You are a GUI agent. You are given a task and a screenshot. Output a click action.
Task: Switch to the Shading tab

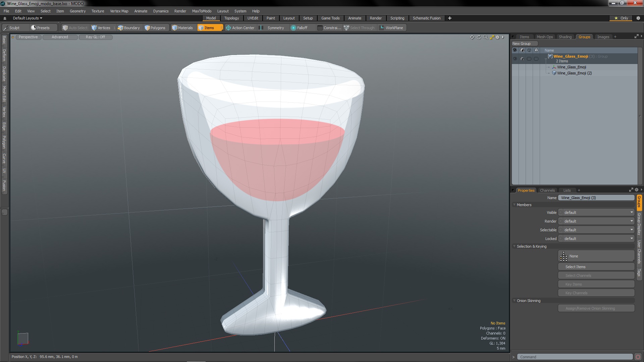565,37
